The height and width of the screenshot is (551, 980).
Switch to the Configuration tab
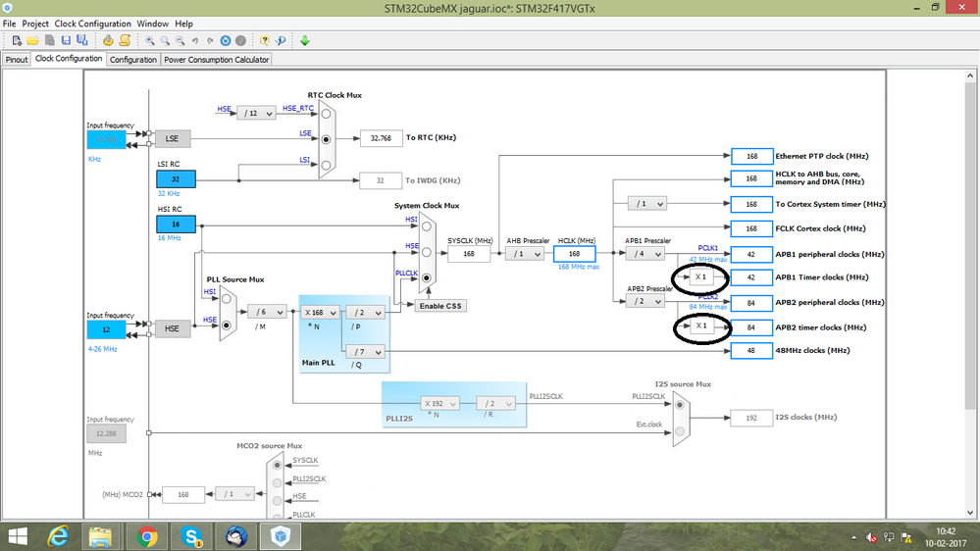[x=133, y=60]
